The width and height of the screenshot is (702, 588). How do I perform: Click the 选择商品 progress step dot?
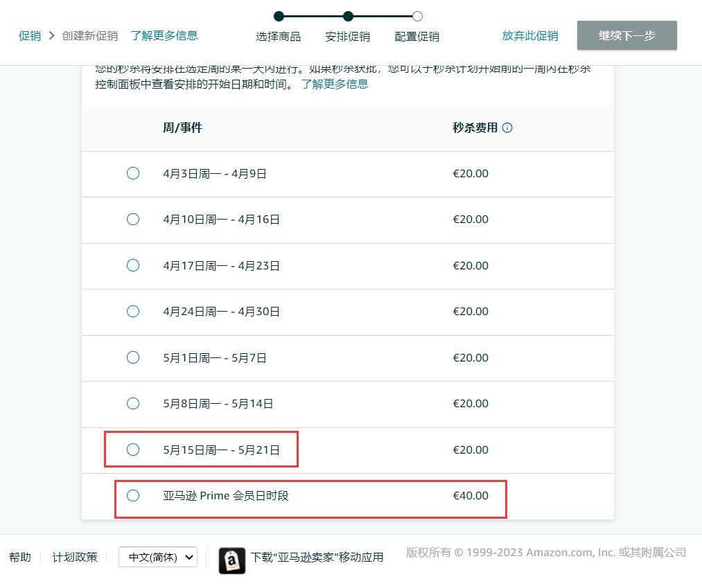(x=279, y=17)
